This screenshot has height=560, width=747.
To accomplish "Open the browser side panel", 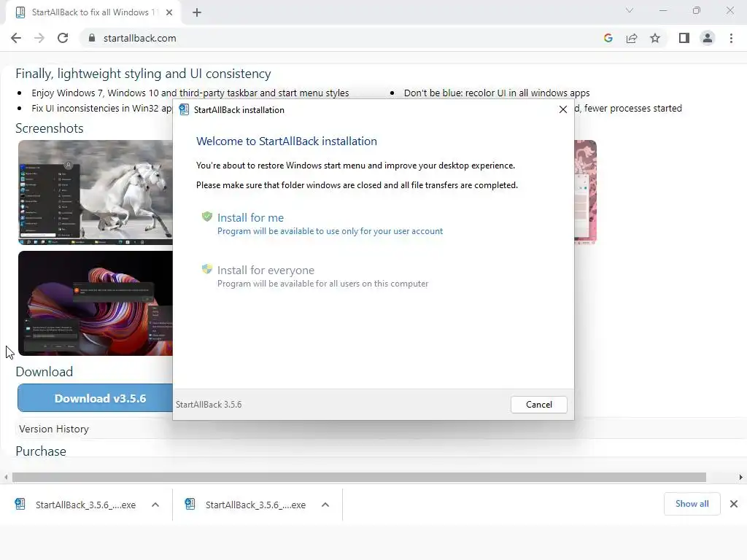I will point(684,38).
